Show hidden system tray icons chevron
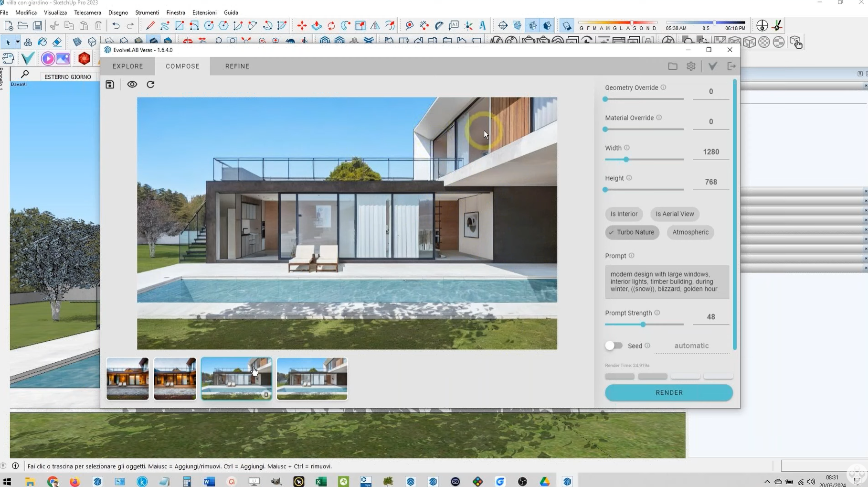 click(767, 482)
